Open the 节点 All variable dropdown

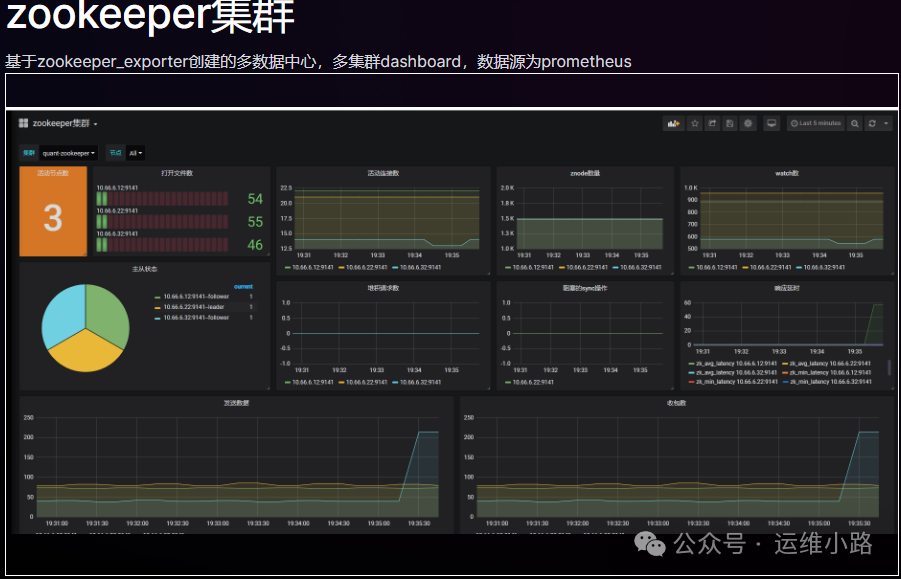pos(136,153)
